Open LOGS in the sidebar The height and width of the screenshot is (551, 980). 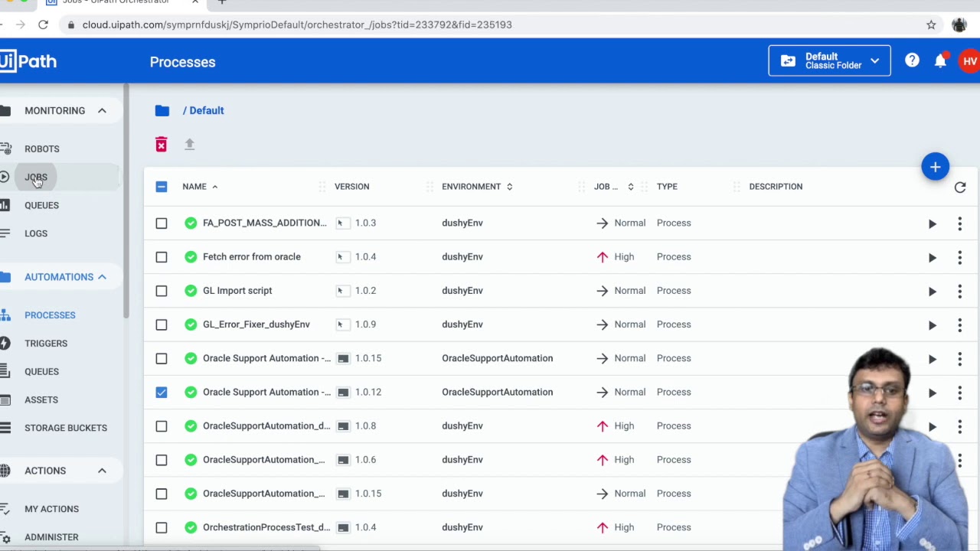coord(36,233)
